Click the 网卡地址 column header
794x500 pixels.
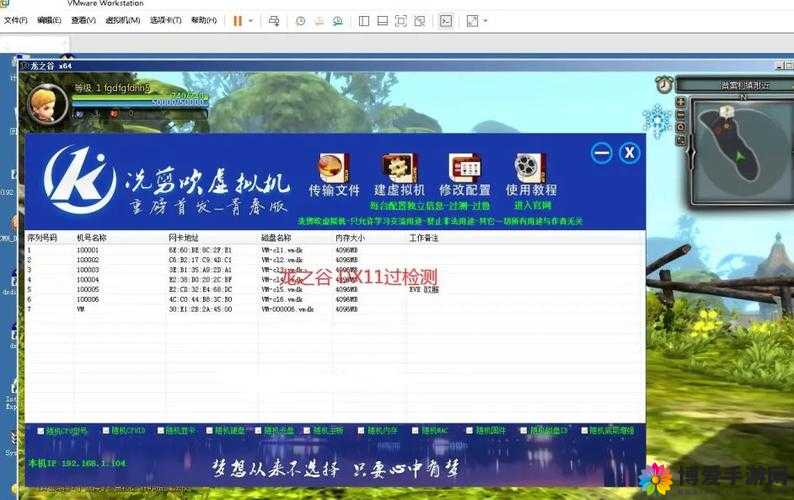[183, 238]
